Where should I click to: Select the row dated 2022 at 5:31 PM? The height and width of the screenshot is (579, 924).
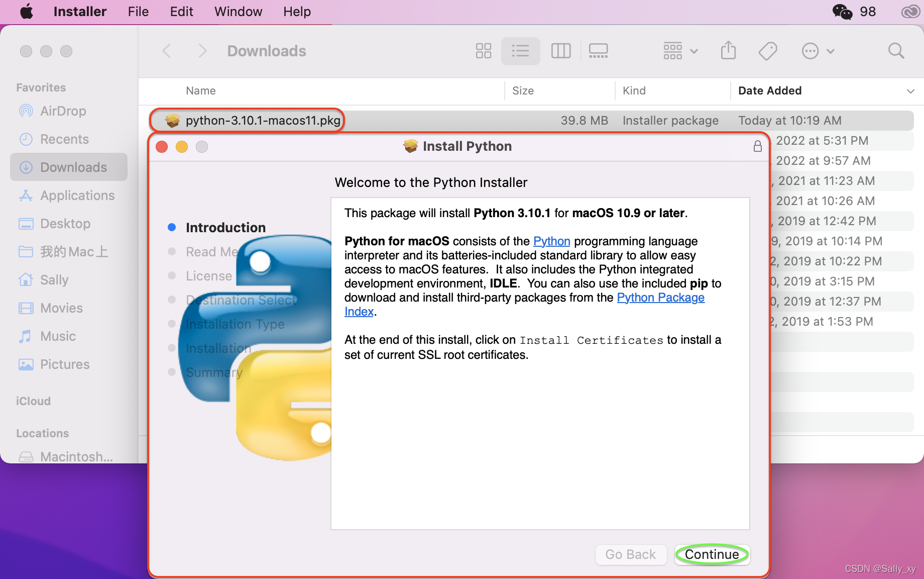(842, 141)
